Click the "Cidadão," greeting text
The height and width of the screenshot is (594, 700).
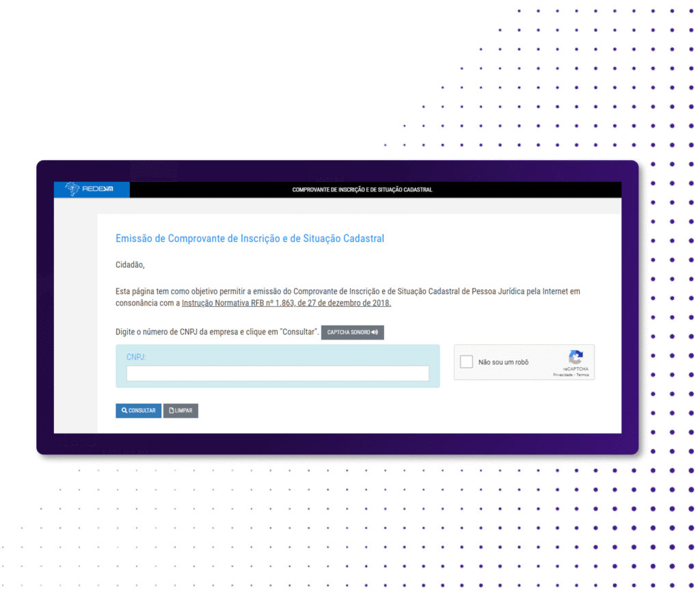tap(130, 265)
